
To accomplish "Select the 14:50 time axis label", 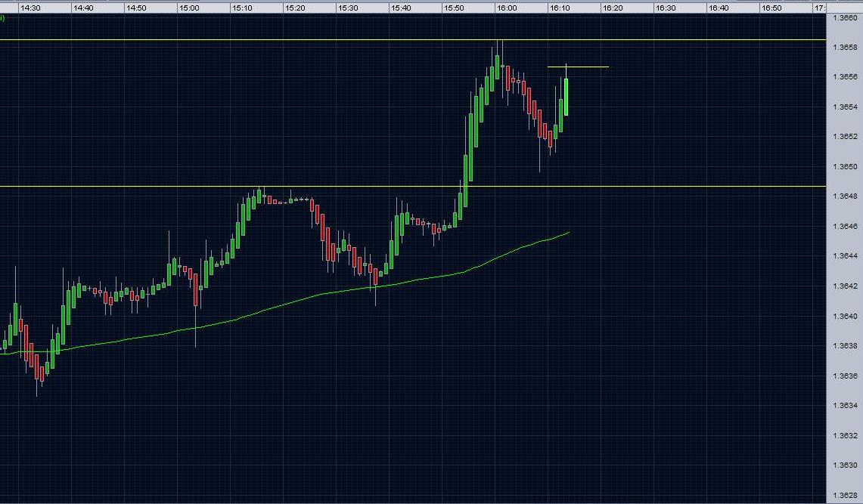I will point(135,8).
